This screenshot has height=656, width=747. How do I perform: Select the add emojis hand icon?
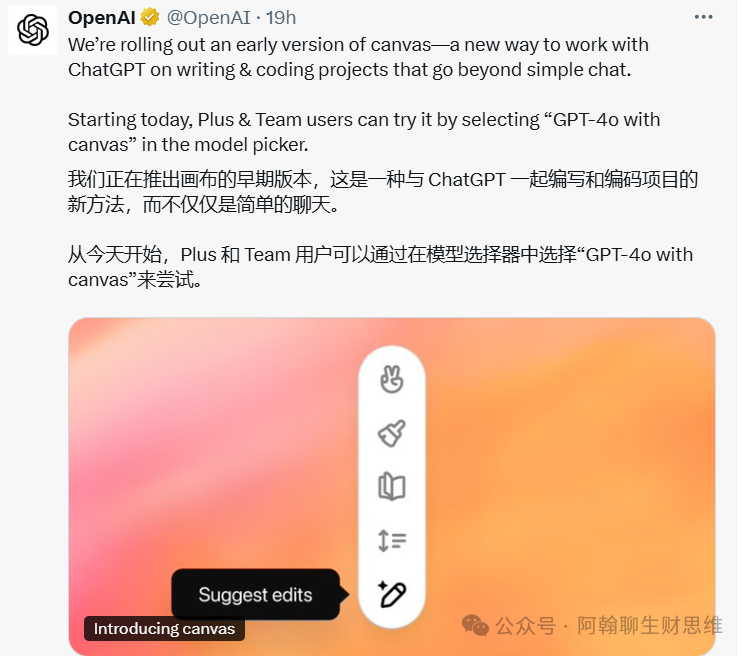pos(392,379)
